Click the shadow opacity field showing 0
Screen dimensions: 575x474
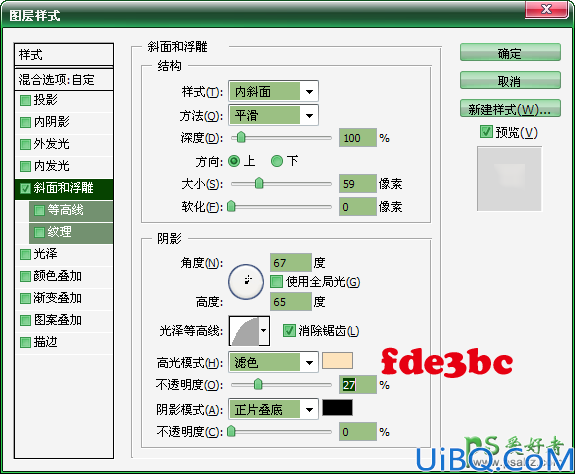358,432
